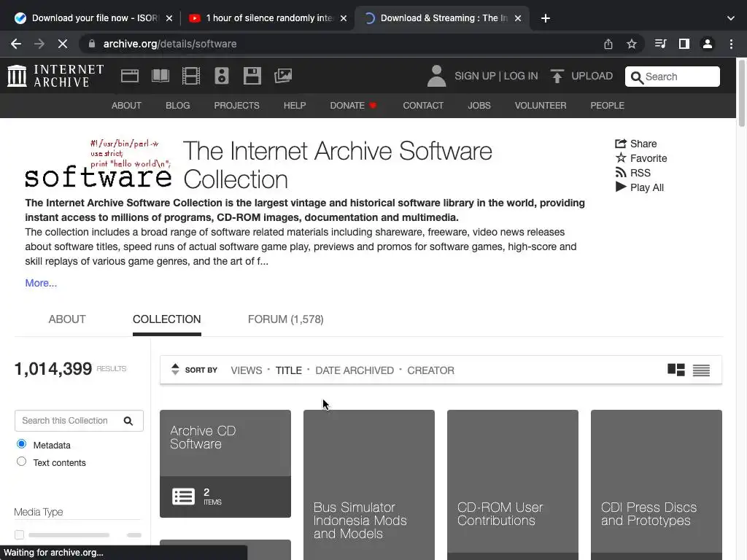Click the Favorite star icon
The height and width of the screenshot is (560, 747).
click(620, 158)
